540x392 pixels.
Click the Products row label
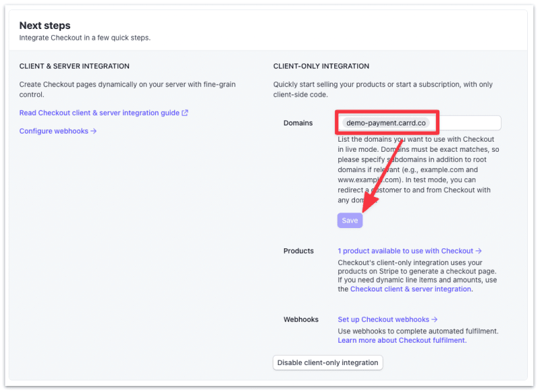click(x=298, y=251)
